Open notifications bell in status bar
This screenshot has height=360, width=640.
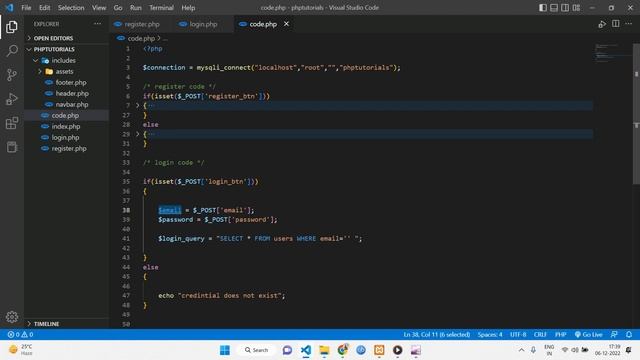629,334
